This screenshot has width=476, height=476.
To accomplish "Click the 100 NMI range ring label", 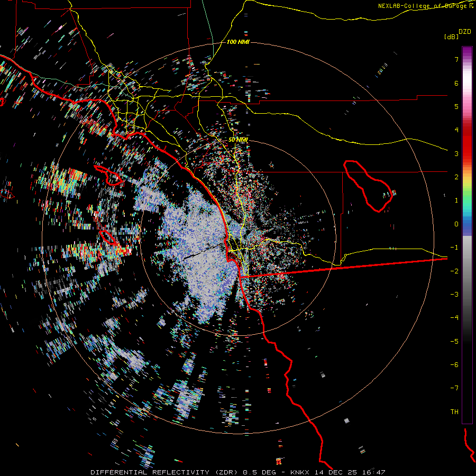I will click(x=238, y=42).
